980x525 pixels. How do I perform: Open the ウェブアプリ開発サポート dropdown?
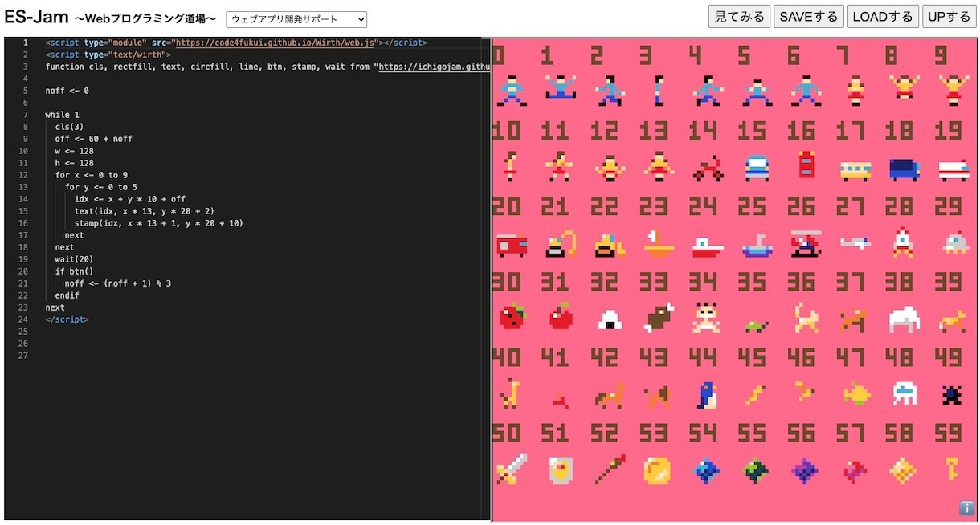point(296,18)
